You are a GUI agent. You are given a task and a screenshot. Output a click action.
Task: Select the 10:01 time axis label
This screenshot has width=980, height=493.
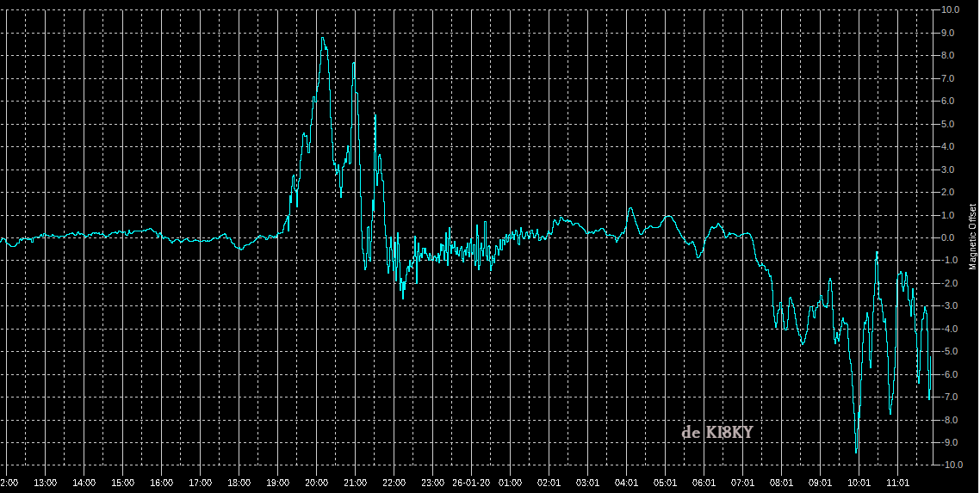pyautogui.click(x=859, y=483)
